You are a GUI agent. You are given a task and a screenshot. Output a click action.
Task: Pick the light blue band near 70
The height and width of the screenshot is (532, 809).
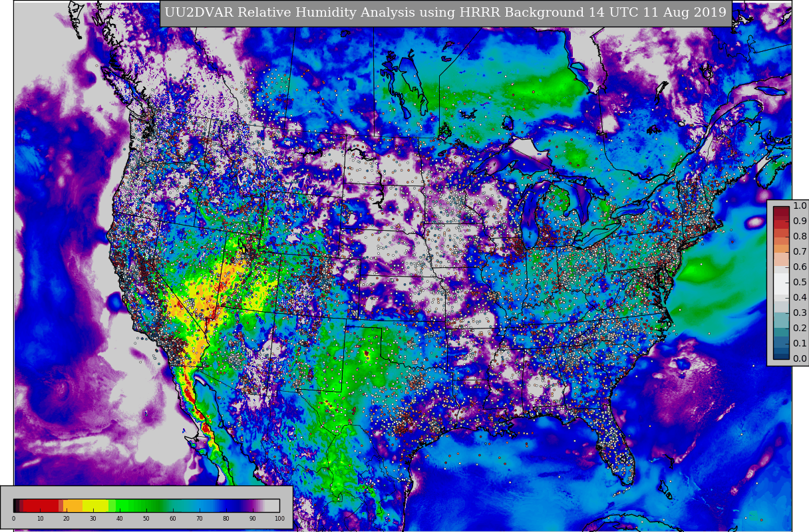point(200,505)
